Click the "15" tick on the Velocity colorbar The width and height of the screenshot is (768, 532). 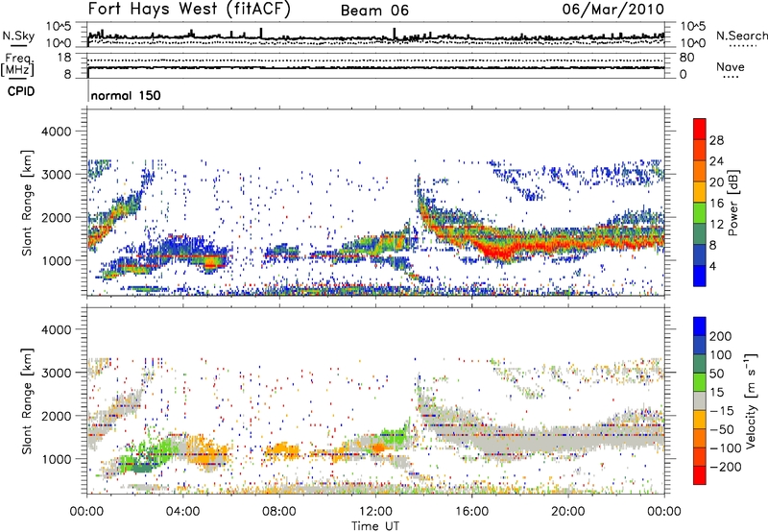coord(716,393)
